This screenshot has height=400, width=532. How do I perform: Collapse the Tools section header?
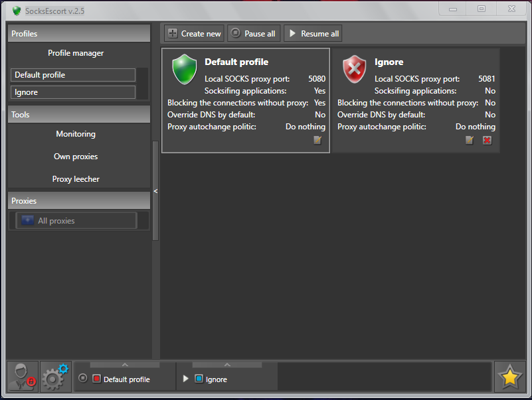point(79,115)
